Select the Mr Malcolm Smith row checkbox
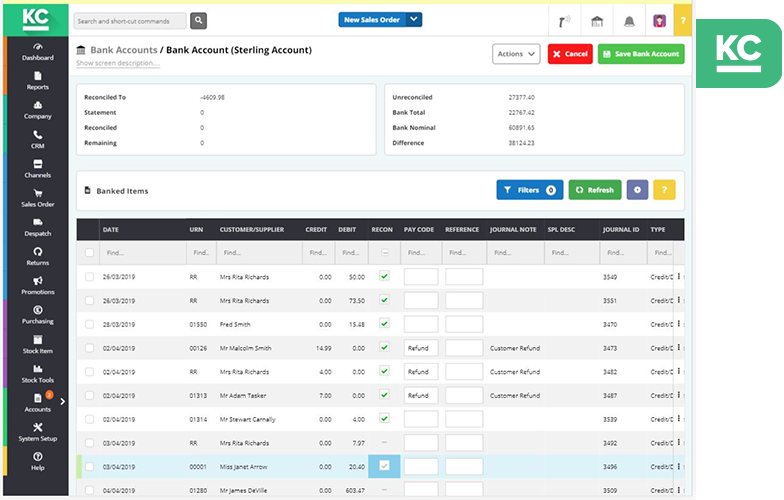This screenshot has width=784, height=500. click(x=90, y=348)
